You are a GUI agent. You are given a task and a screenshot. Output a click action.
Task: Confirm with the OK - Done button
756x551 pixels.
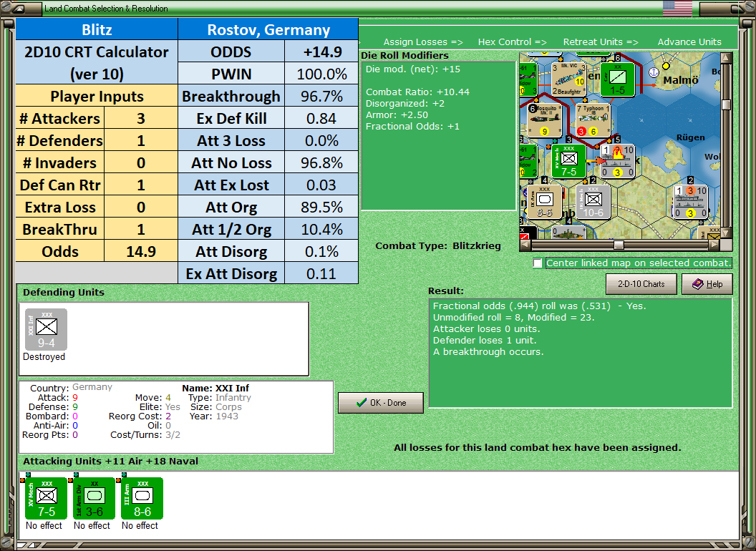[x=381, y=403]
